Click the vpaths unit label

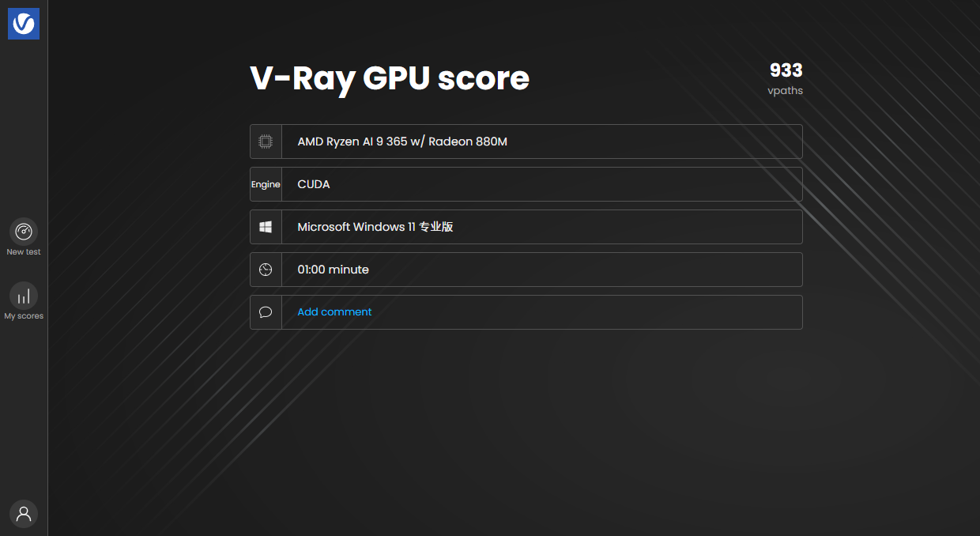(785, 91)
